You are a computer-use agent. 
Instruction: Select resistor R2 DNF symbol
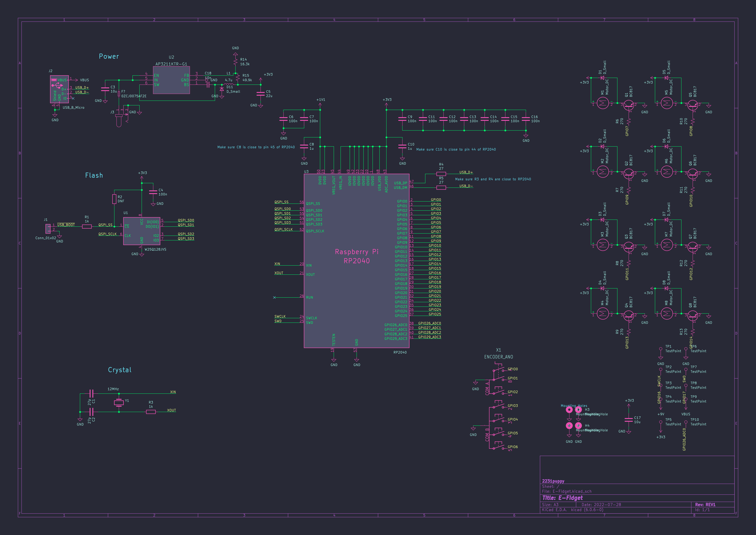(114, 199)
